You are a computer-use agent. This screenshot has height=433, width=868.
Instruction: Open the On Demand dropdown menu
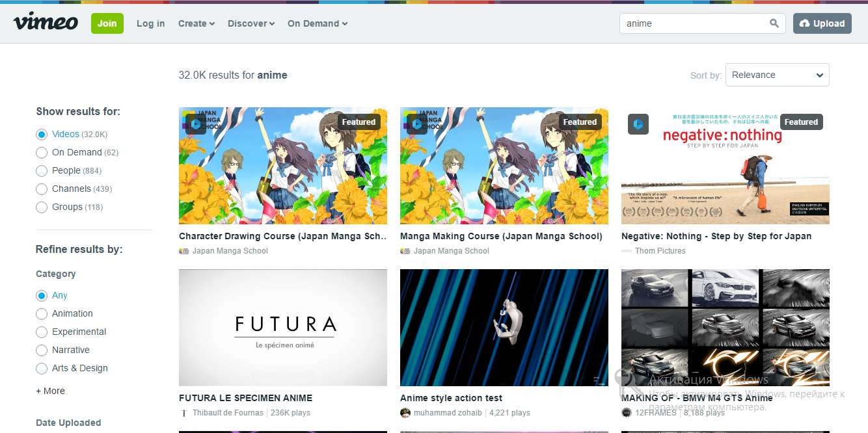318,23
